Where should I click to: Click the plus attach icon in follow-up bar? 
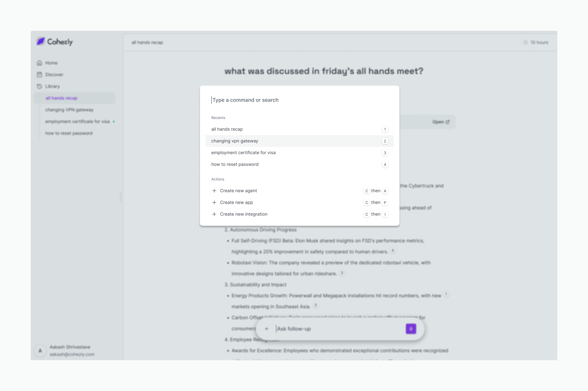click(x=266, y=329)
